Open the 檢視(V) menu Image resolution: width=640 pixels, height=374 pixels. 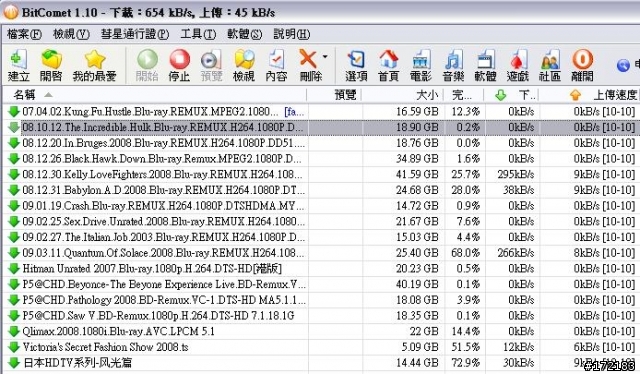(x=71, y=34)
